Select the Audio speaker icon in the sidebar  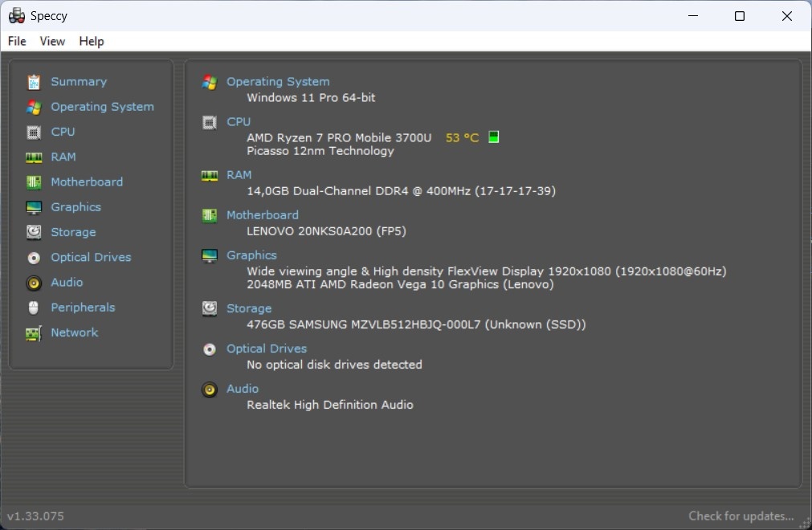pyautogui.click(x=34, y=282)
